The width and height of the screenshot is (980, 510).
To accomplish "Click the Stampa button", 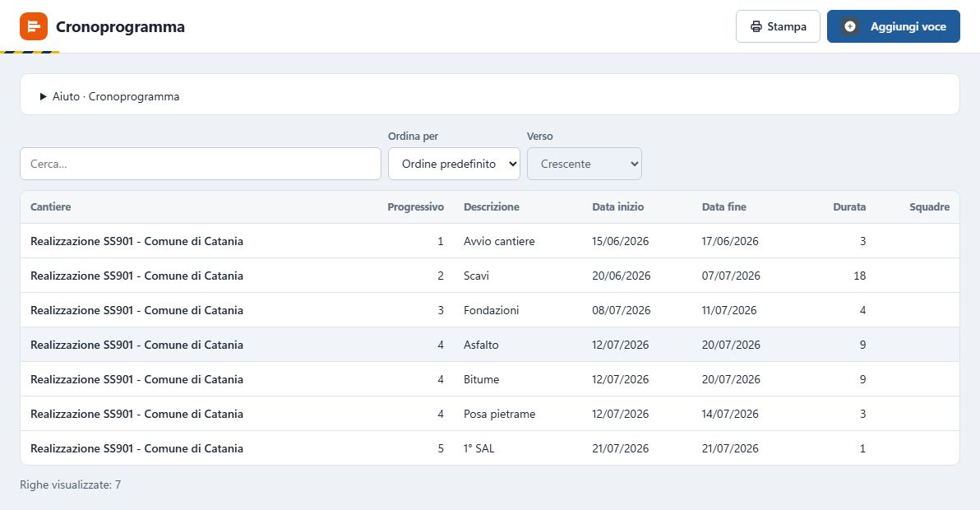I will [x=778, y=26].
